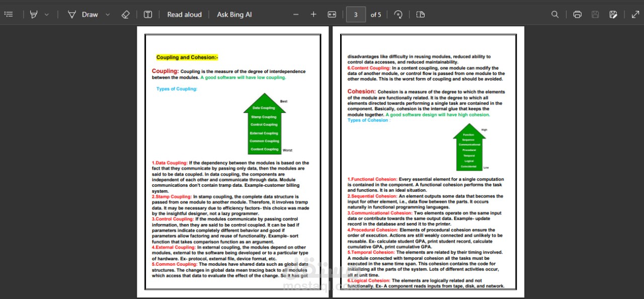The height and width of the screenshot is (299, 644).
Task: Click the '1.Functional Cohesion:' red label
Action: pos(372,179)
